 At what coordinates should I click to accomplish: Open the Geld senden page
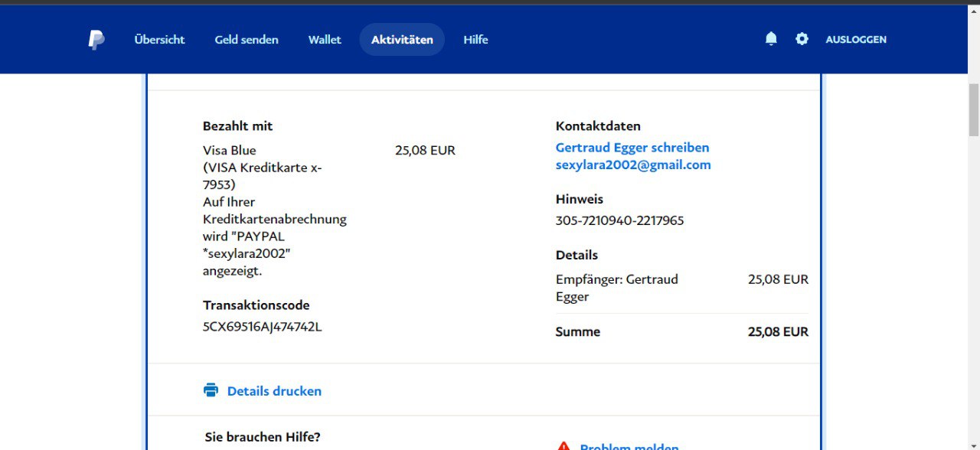point(247,40)
